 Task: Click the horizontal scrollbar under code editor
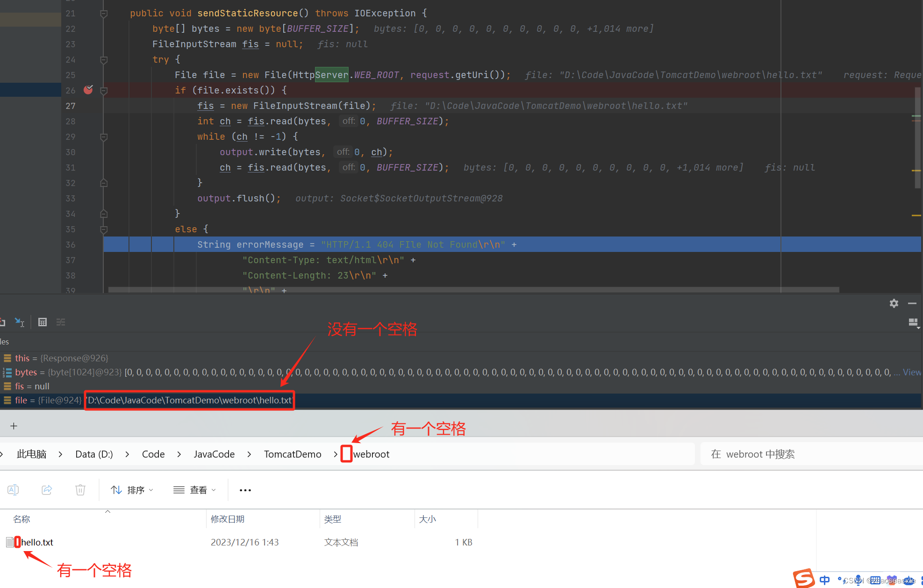click(473, 290)
